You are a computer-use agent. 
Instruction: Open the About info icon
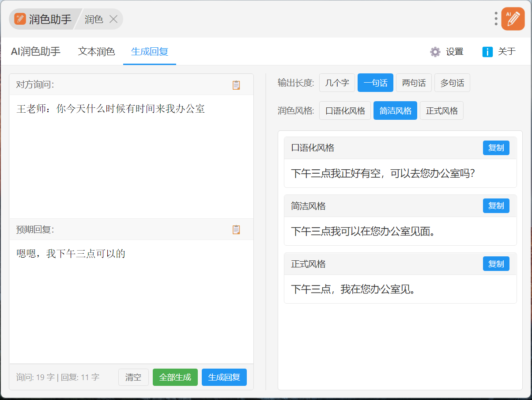tap(487, 52)
